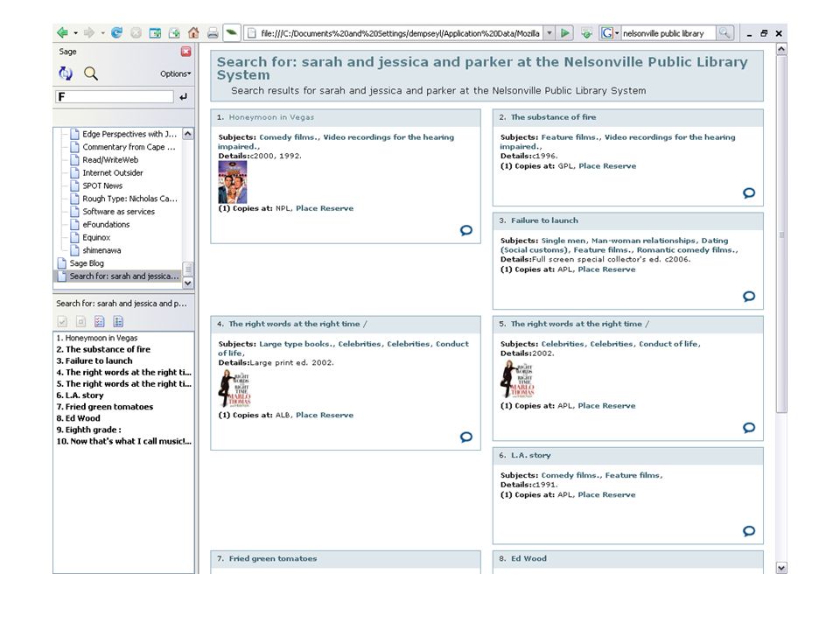Click the feed list scroll up arrow
840x630 pixels.
pyautogui.click(x=188, y=133)
